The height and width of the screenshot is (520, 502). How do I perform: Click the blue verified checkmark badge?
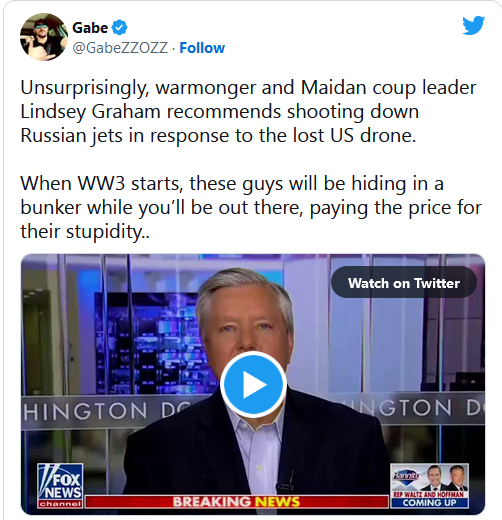(119, 28)
